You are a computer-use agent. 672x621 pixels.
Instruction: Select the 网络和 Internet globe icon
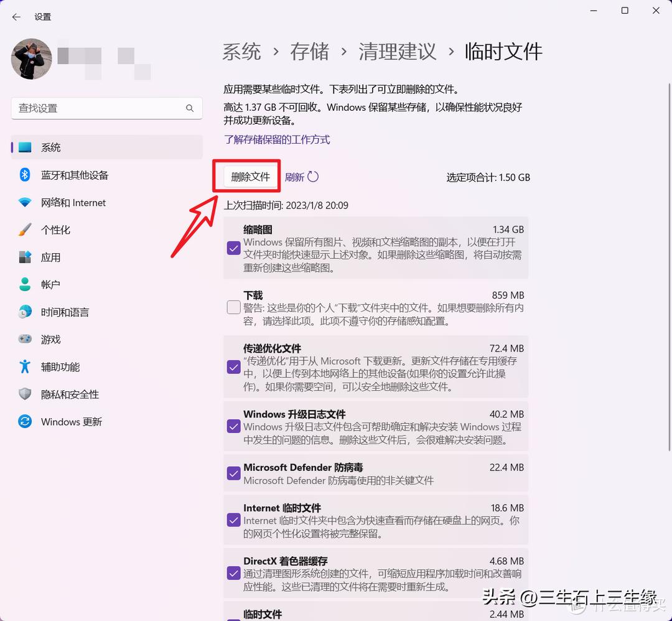pyautogui.click(x=24, y=202)
